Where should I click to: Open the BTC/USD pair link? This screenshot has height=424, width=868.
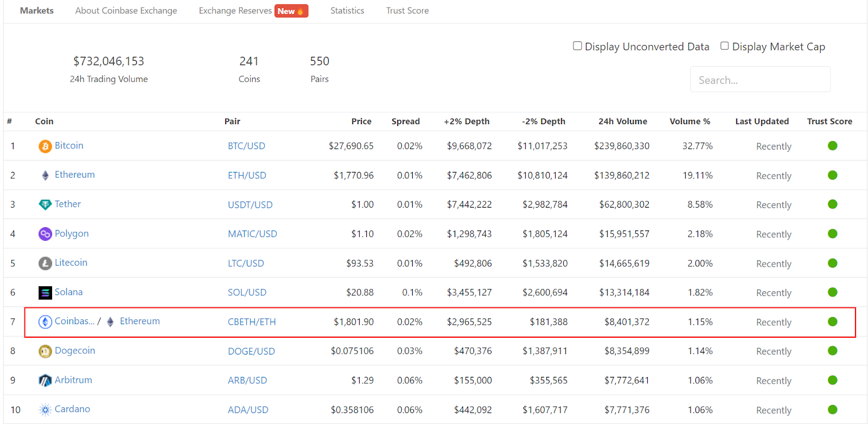click(246, 146)
